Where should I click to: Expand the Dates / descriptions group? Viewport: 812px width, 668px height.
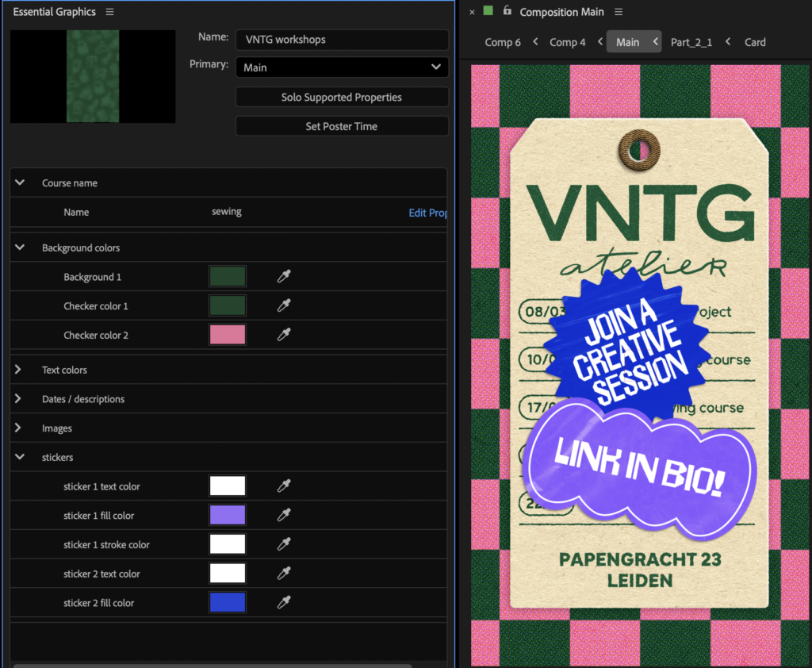pyautogui.click(x=20, y=399)
